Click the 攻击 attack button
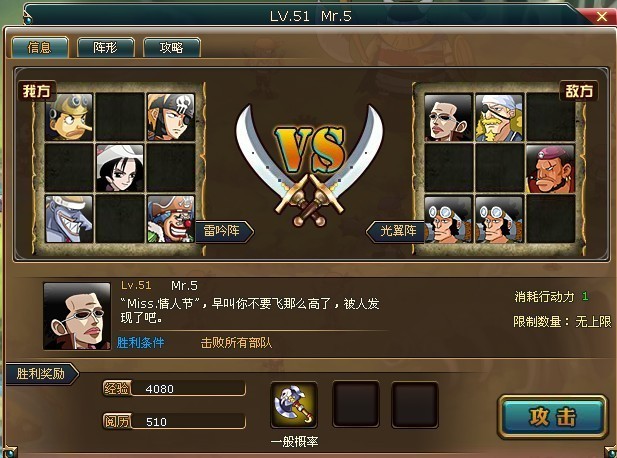This screenshot has width=617, height=458. pyautogui.click(x=552, y=417)
